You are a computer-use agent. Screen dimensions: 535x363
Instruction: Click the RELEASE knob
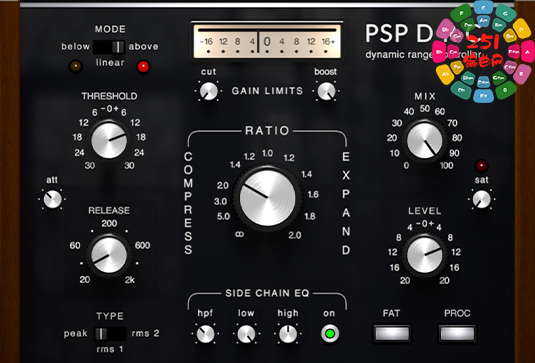tap(109, 255)
